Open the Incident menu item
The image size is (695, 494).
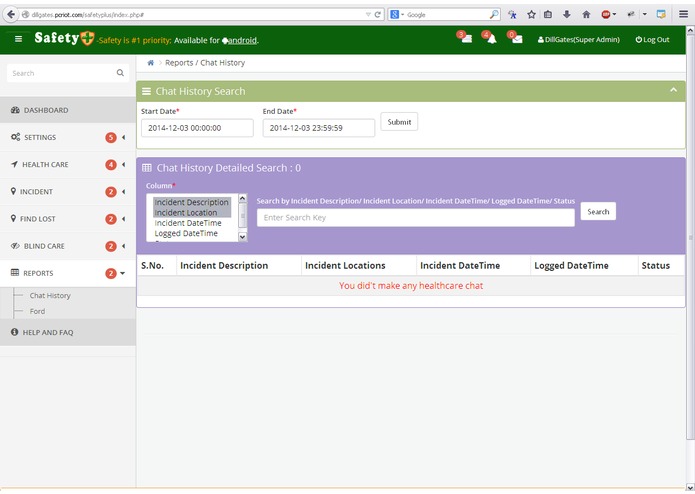[68, 191]
